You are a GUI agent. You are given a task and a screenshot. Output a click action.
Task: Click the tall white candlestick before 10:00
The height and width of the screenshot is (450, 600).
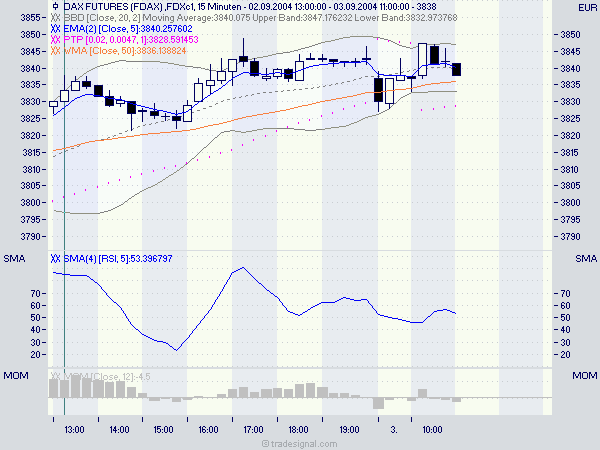pos(422,60)
